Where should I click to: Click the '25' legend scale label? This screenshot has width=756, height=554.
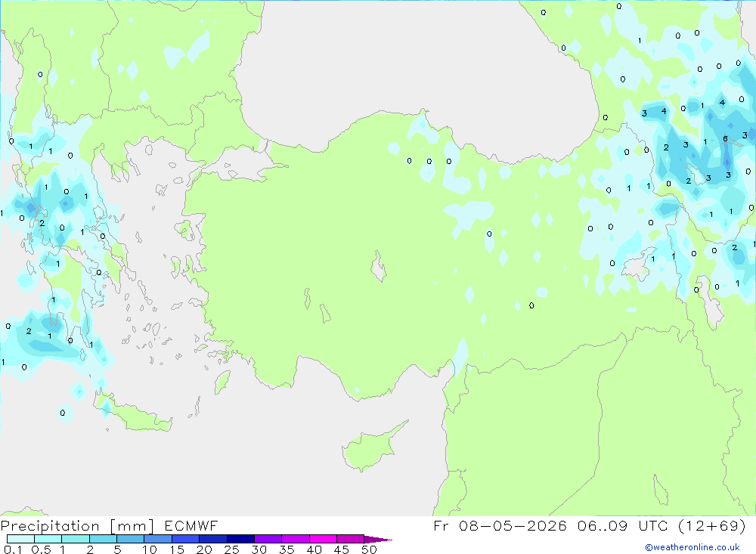coord(231,549)
